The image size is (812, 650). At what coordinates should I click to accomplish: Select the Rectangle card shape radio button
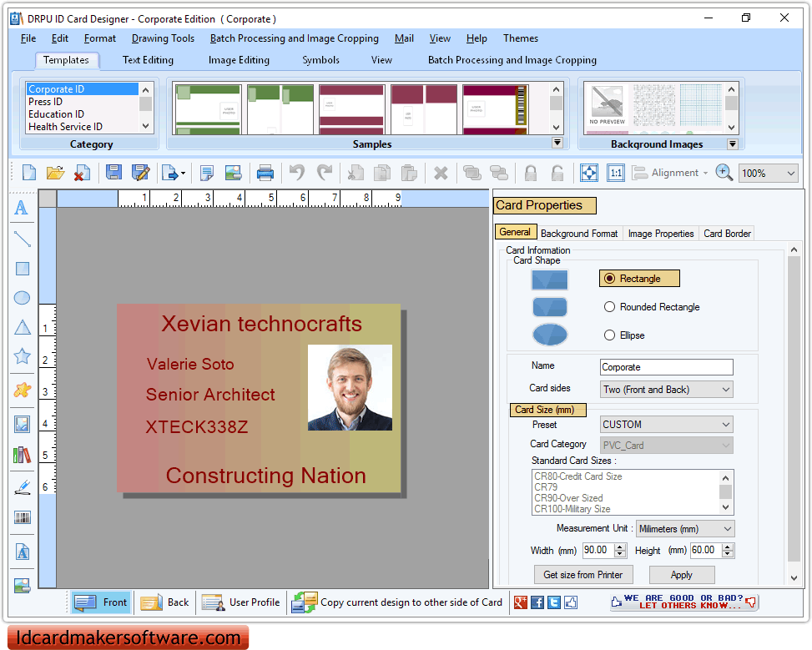click(x=609, y=279)
